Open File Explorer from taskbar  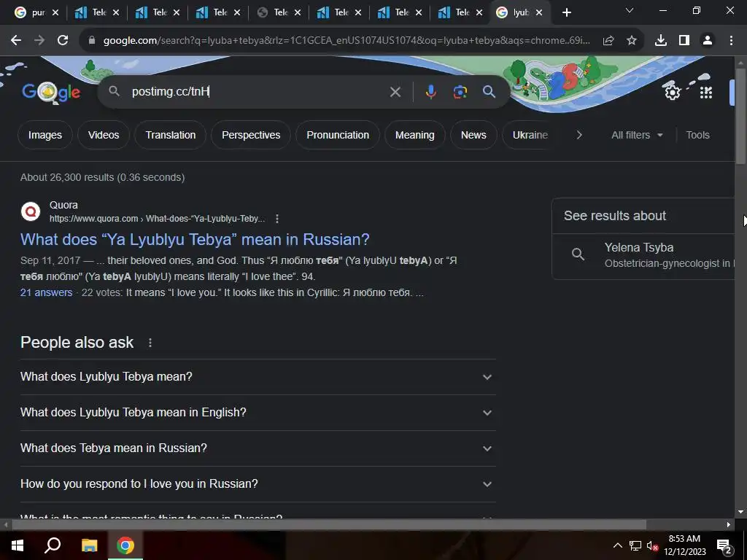point(89,545)
